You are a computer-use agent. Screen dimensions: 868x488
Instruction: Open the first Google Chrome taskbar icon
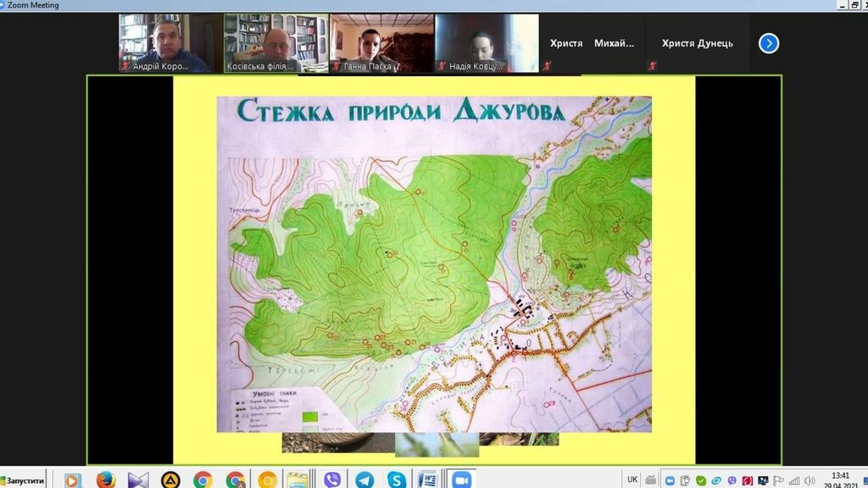pyautogui.click(x=203, y=480)
